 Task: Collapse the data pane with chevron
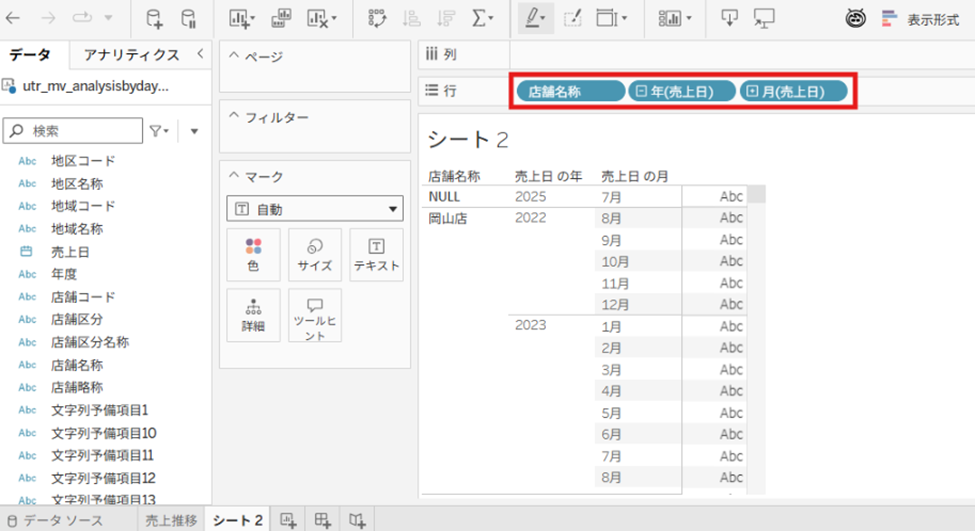coord(200,54)
